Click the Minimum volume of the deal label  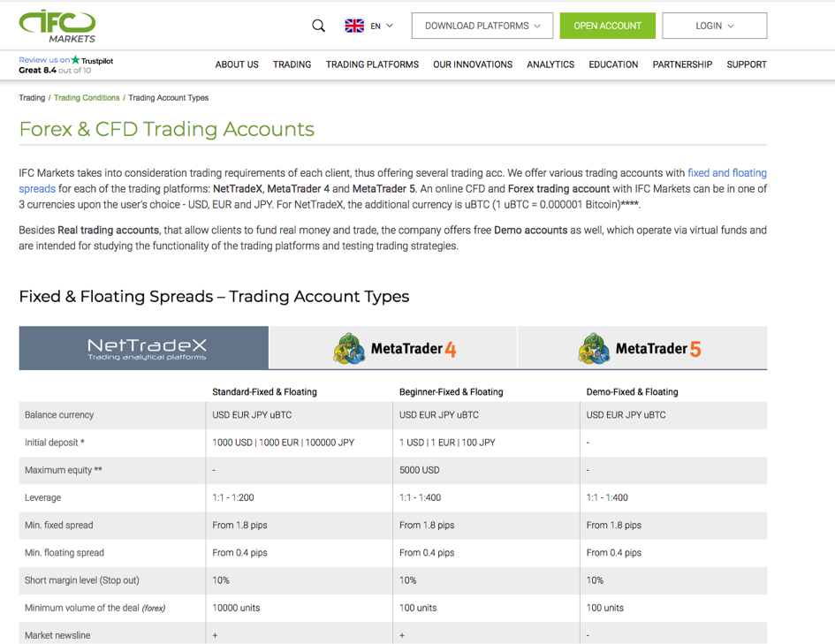[95, 608]
